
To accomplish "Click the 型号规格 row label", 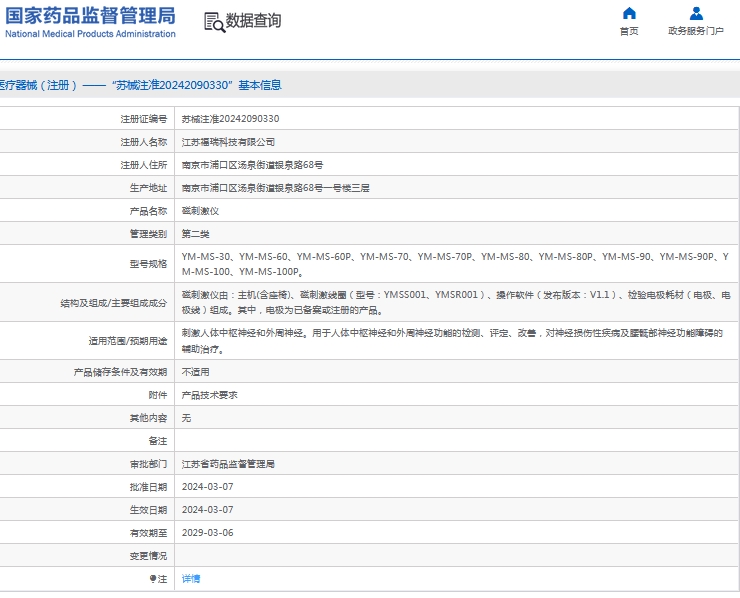I will 149,264.
